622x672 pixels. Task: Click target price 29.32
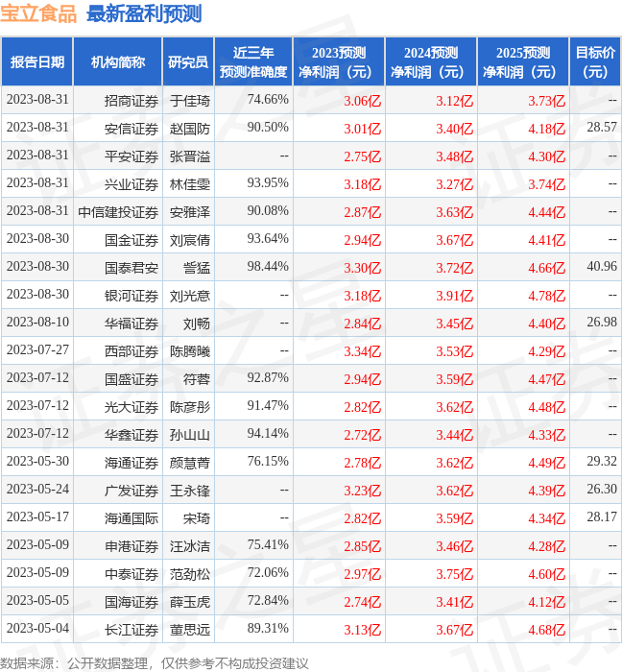602,462
